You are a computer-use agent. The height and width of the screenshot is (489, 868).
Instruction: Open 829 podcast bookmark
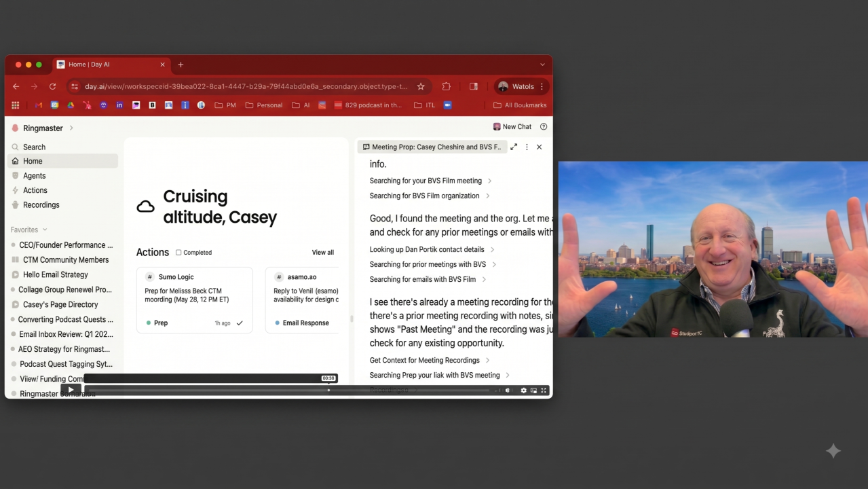[368, 105]
